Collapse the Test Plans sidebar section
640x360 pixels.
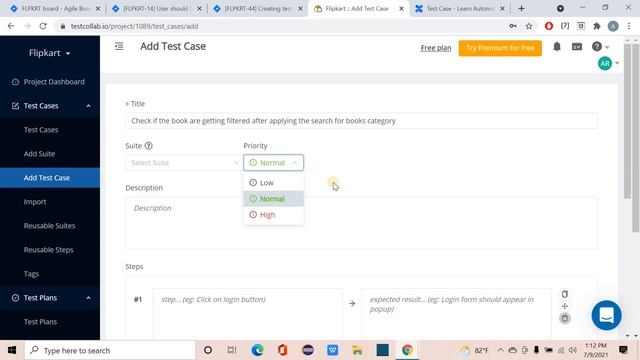89,298
